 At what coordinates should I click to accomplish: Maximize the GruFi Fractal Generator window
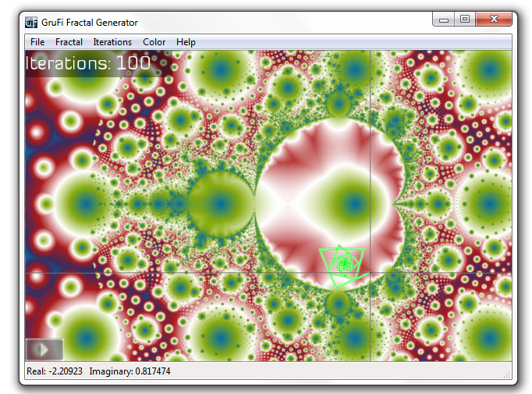pos(465,19)
